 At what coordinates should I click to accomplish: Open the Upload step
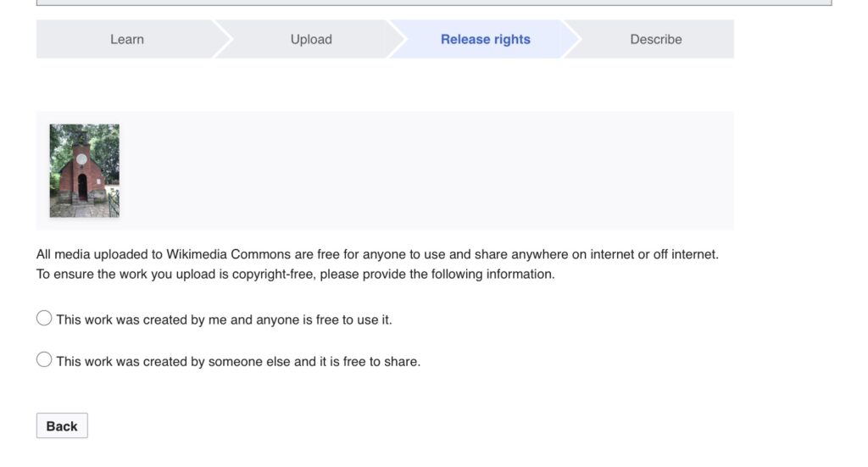311,39
